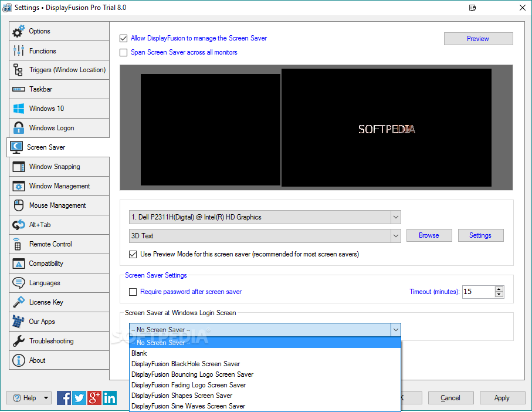
Task: Open the Twitter social icon
Action: click(x=79, y=398)
